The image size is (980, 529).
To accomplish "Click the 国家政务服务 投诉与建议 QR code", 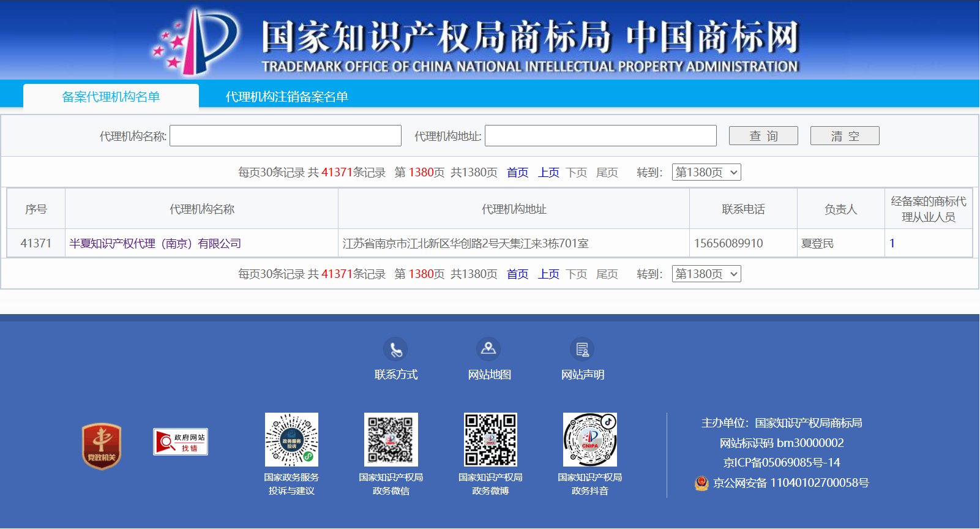I will 291,440.
